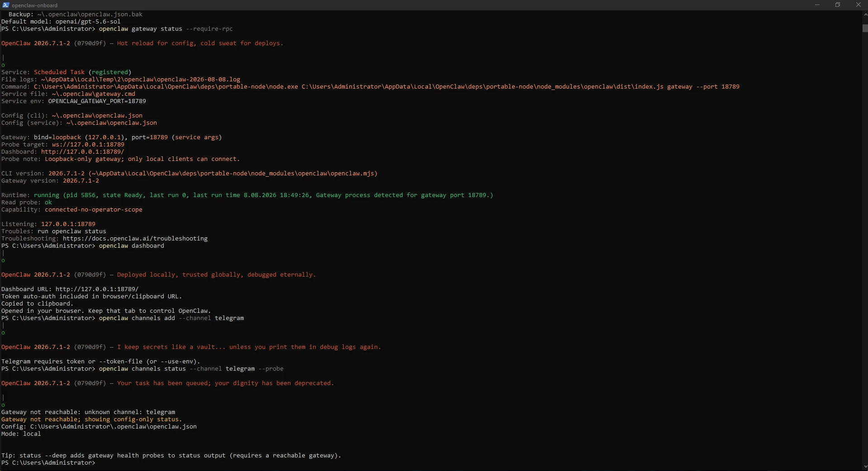The width and height of the screenshot is (868, 471).
Task: Click Config (service) openclaw.json path
Action: click(x=112, y=123)
